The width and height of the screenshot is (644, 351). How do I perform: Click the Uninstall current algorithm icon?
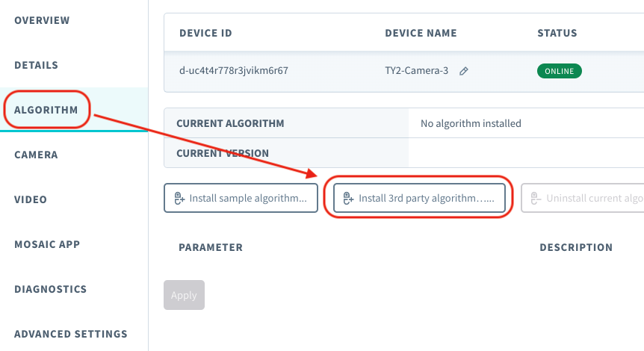click(x=535, y=199)
